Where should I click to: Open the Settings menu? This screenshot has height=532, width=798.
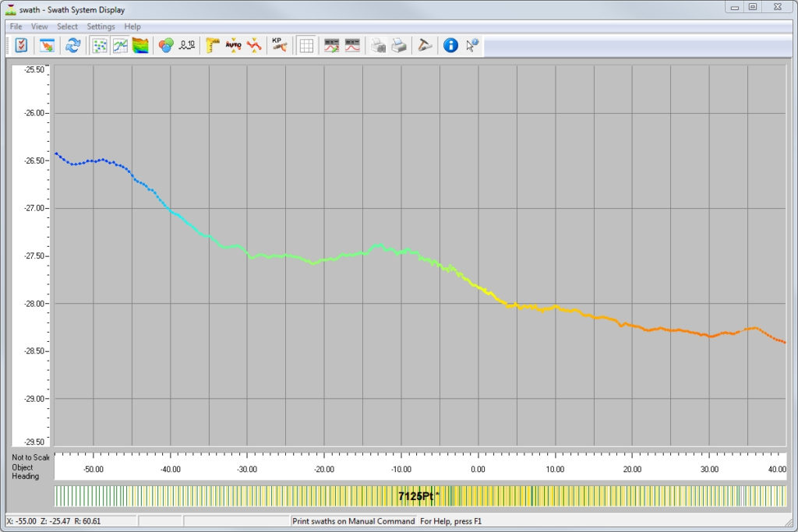click(x=101, y=26)
